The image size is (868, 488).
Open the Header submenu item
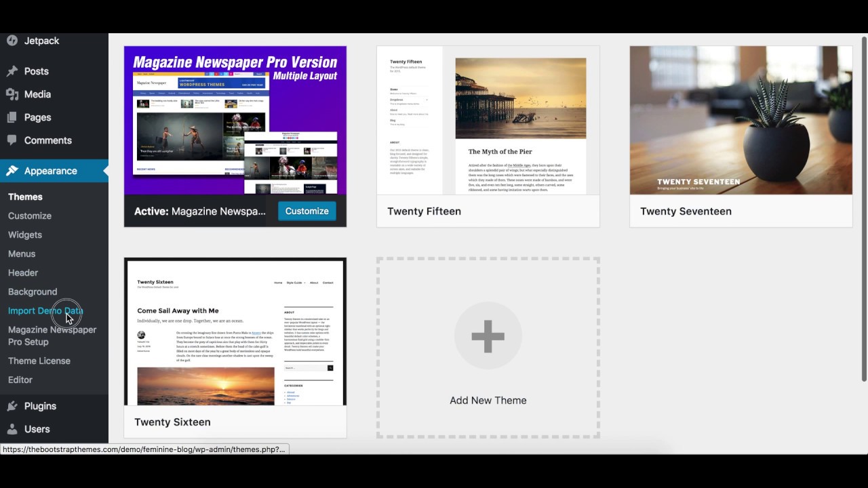23,272
